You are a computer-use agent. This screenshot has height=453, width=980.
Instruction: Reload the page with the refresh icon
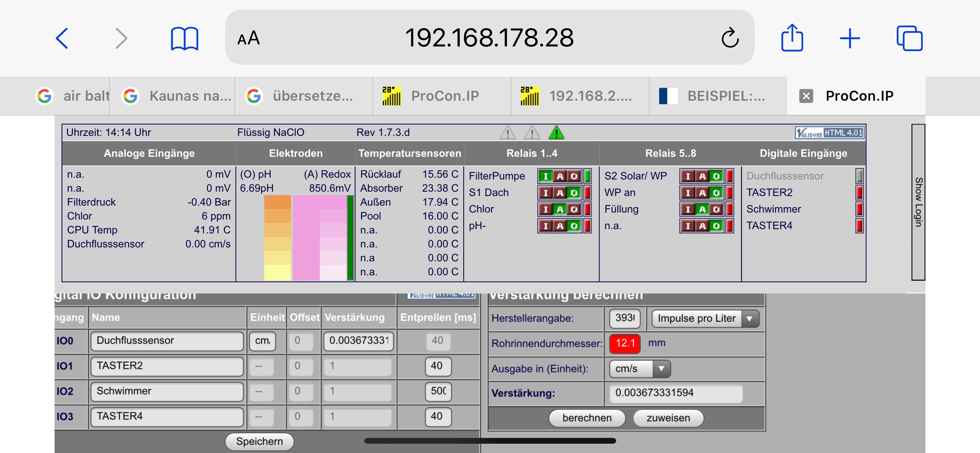tap(730, 38)
